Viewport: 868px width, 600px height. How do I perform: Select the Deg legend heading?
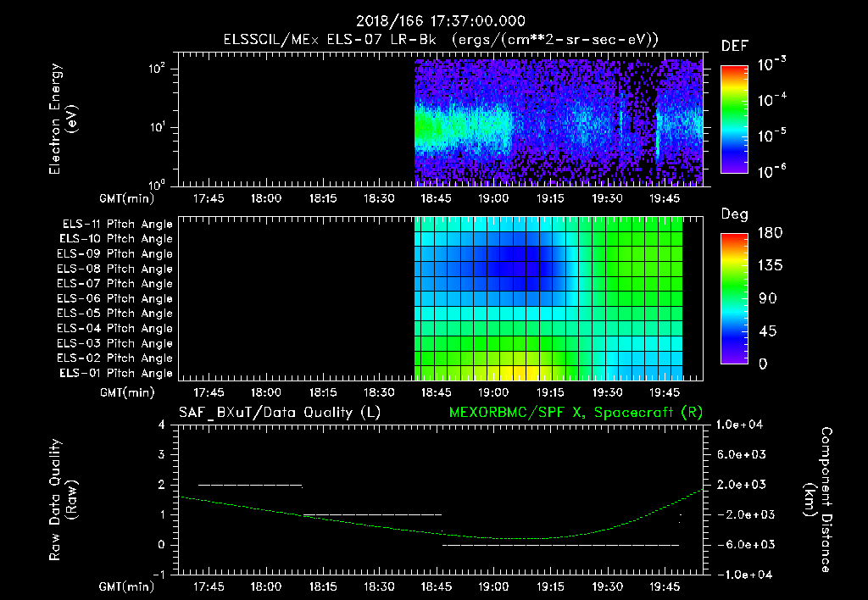point(735,214)
